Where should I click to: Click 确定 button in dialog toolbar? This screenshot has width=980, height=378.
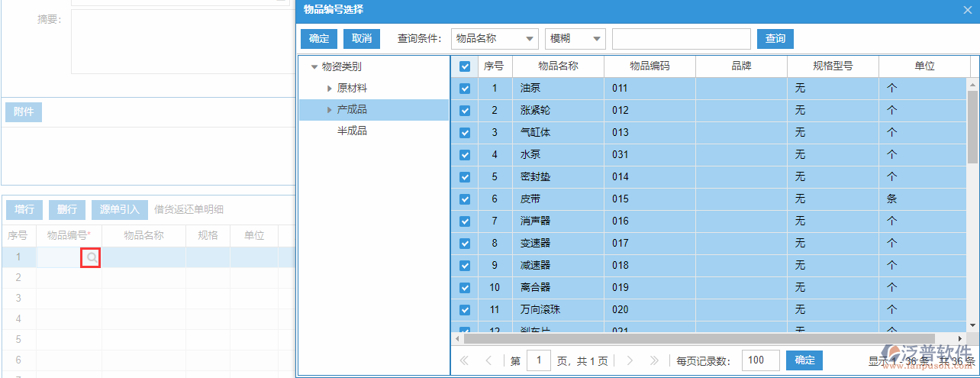[x=319, y=39]
